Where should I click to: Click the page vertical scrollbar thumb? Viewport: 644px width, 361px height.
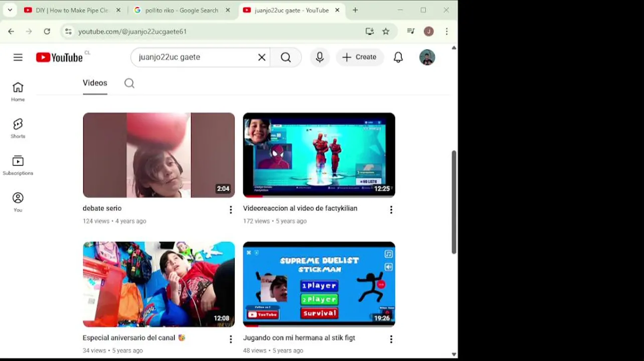[454, 202]
